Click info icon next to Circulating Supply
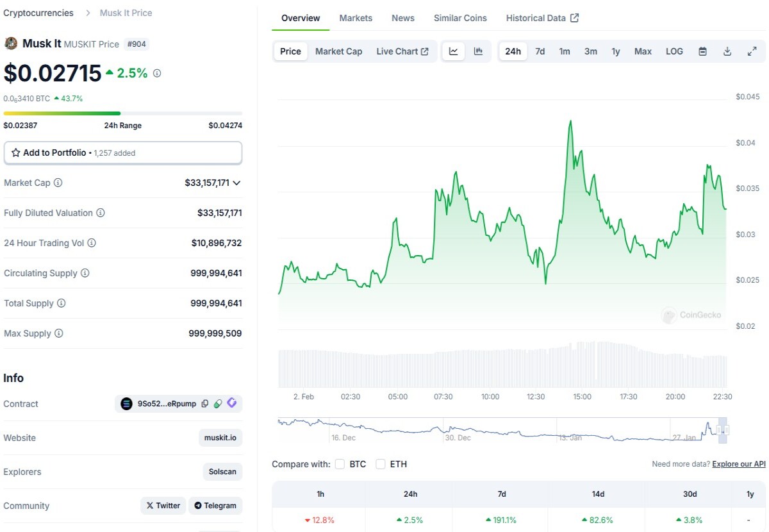This screenshot has width=769, height=532. coord(85,273)
